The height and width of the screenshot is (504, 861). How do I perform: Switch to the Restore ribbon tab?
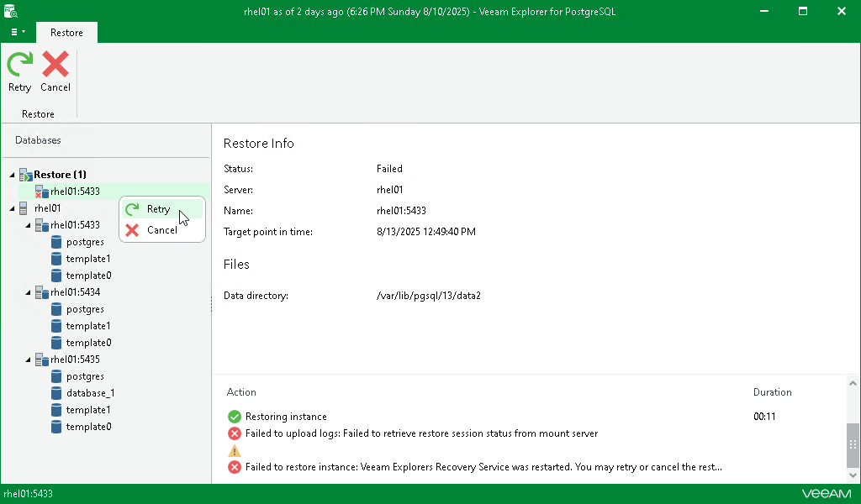click(x=66, y=32)
